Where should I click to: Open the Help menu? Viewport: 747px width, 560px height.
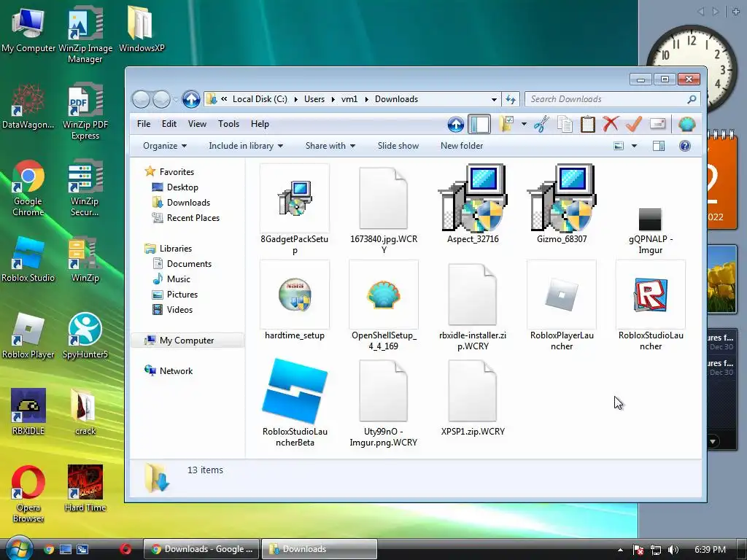pyautogui.click(x=260, y=124)
